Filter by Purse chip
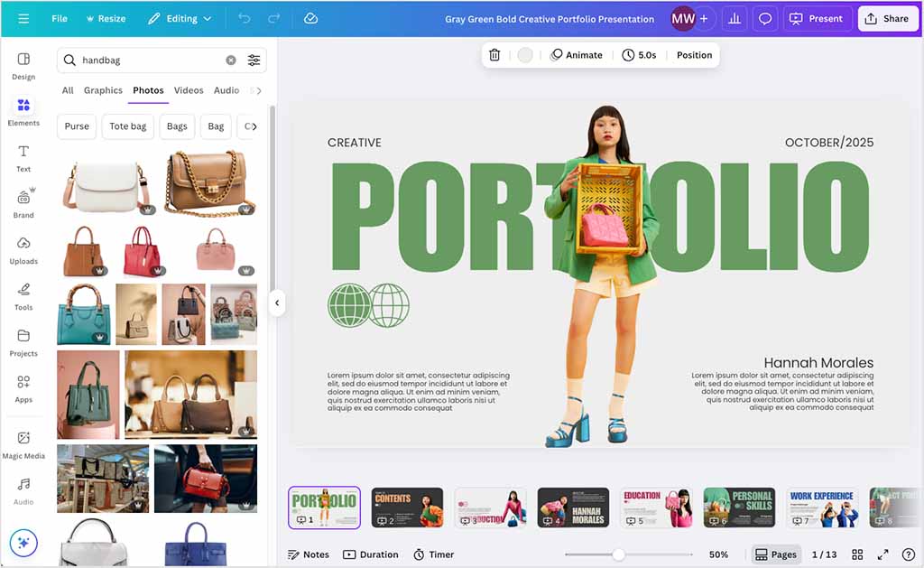Image resolution: width=924 pixels, height=568 pixels. click(x=77, y=126)
